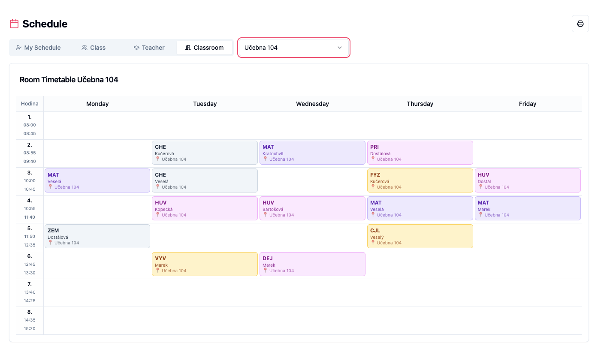This screenshot has width=607, height=364.
Task: Click the location pin in Thursday PRI card
Action: 373,159
